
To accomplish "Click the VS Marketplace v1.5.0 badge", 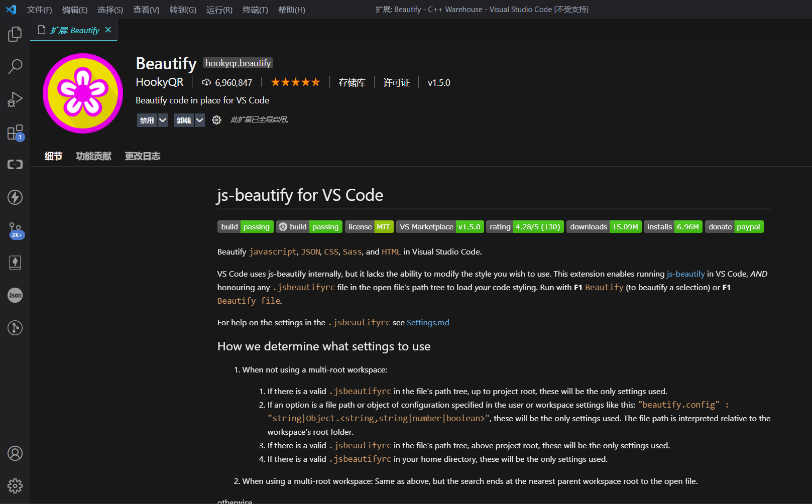I will pyautogui.click(x=440, y=227).
